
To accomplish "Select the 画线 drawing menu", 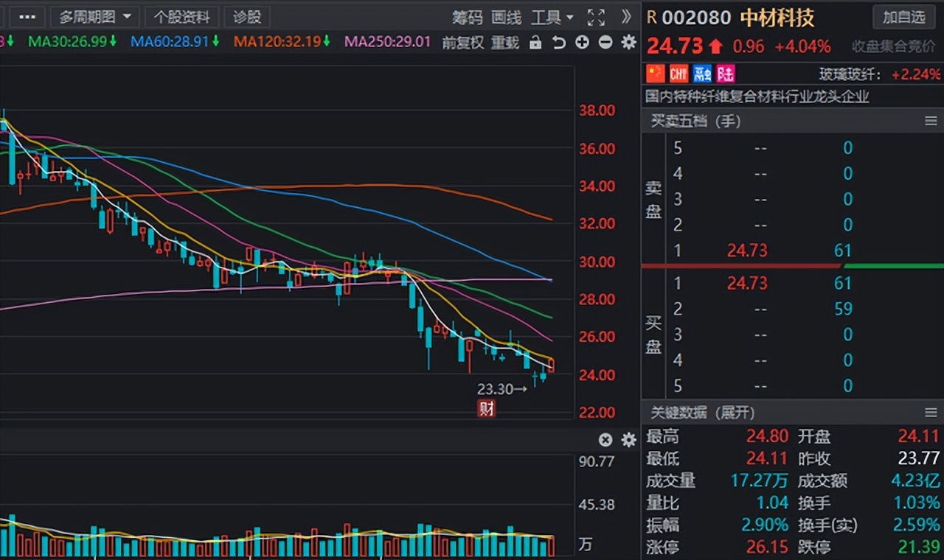I will (507, 17).
